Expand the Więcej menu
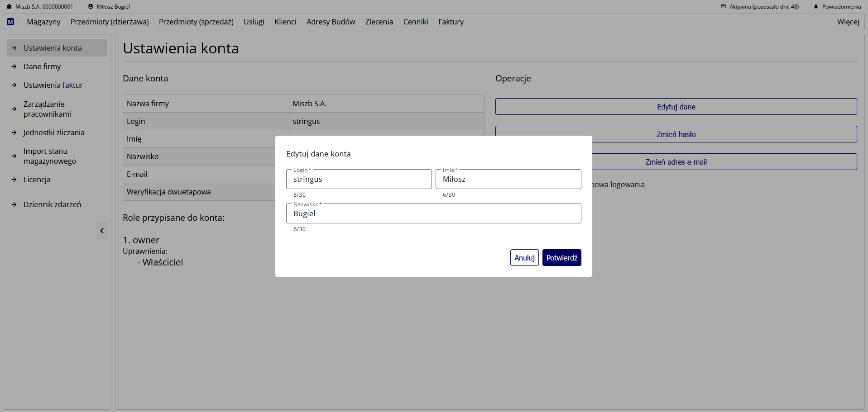The width and height of the screenshot is (868, 412). [848, 22]
